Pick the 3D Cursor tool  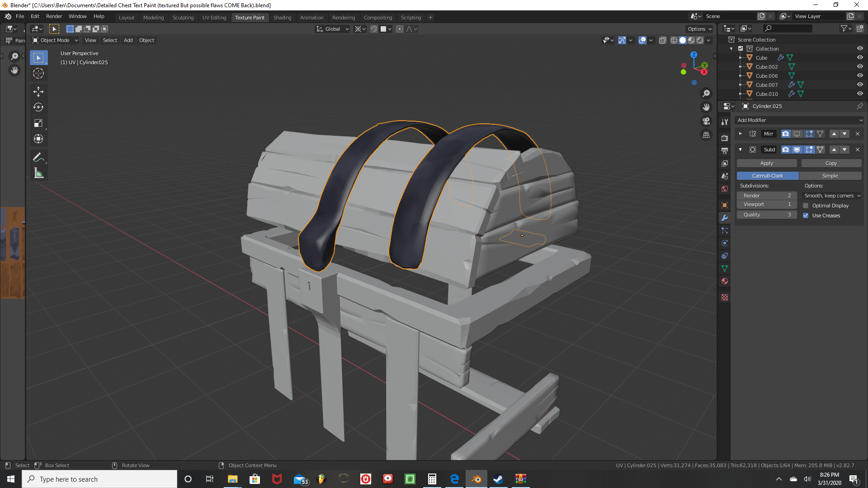point(38,73)
